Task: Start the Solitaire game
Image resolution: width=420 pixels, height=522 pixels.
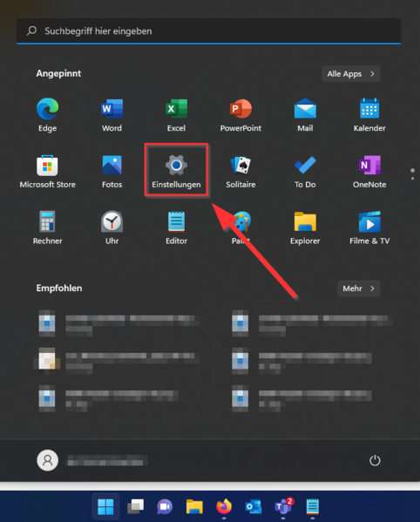Action: pos(240,171)
